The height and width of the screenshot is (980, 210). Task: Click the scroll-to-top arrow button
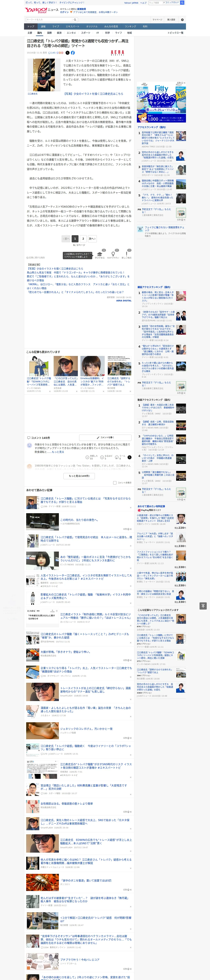pyautogui.click(x=203, y=606)
